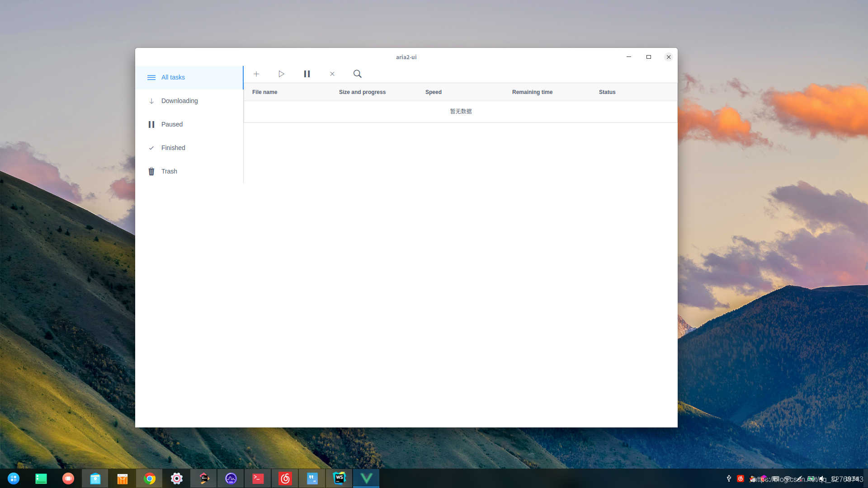Open search with the magnifier icon
The image size is (868, 488).
[358, 74]
